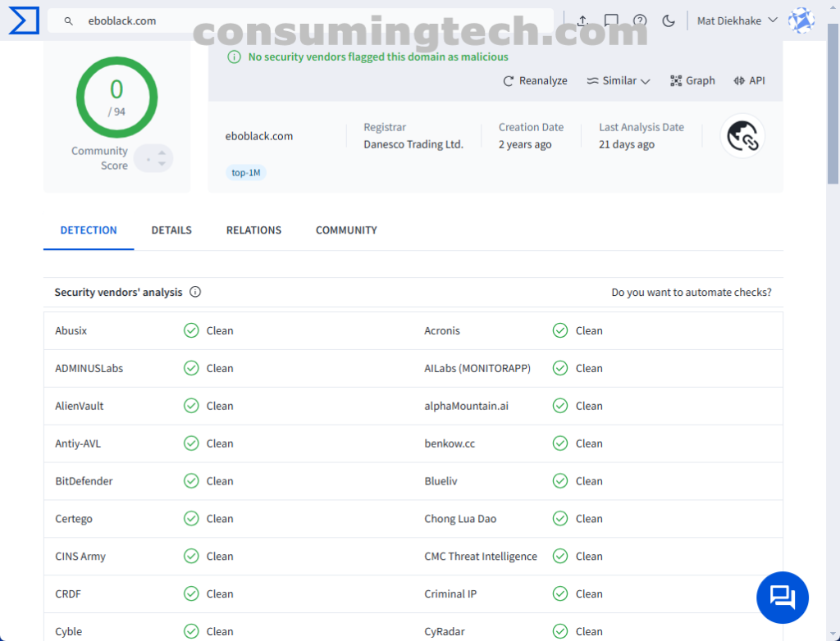Image resolution: width=840 pixels, height=641 pixels.
Task: Select the 2 years ago creation date
Action: tap(524, 144)
